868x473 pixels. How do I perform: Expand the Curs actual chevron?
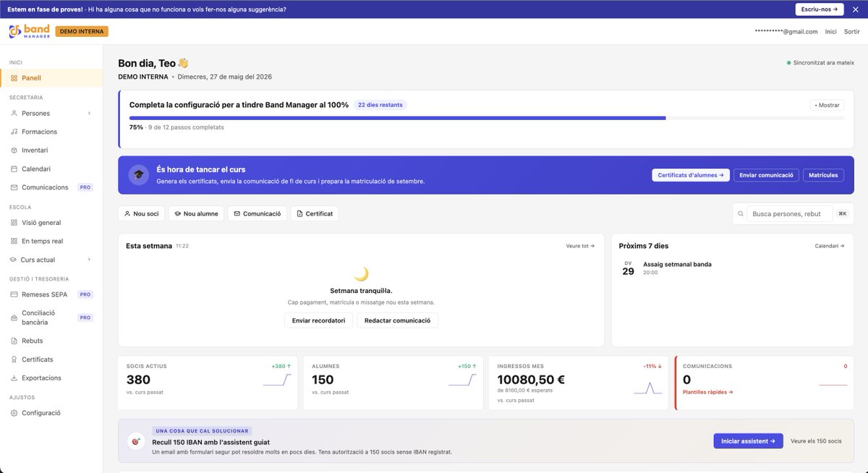pyautogui.click(x=89, y=260)
